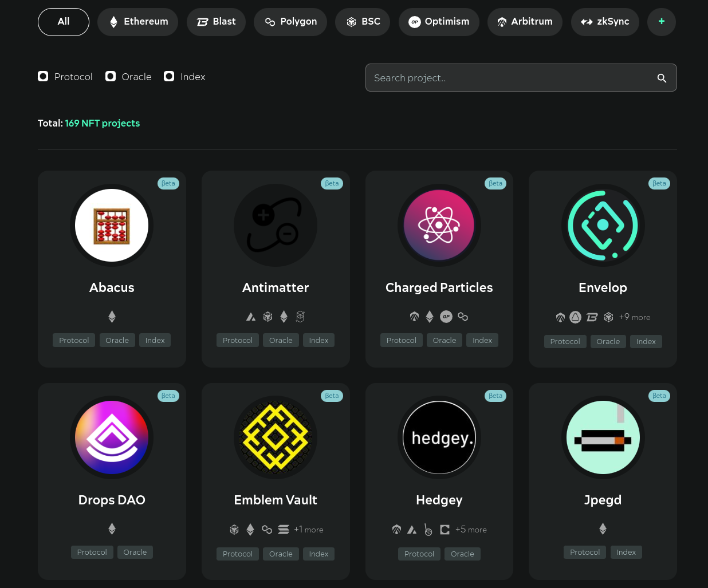Screen dimensions: 708x588
Task: Click the Arbitrum icon under Hedgey
Action: tap(396, 530)
